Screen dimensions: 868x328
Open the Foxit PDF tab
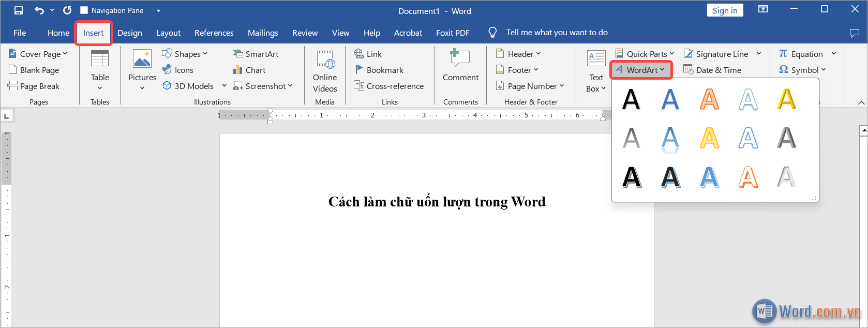tap(453, 33)
